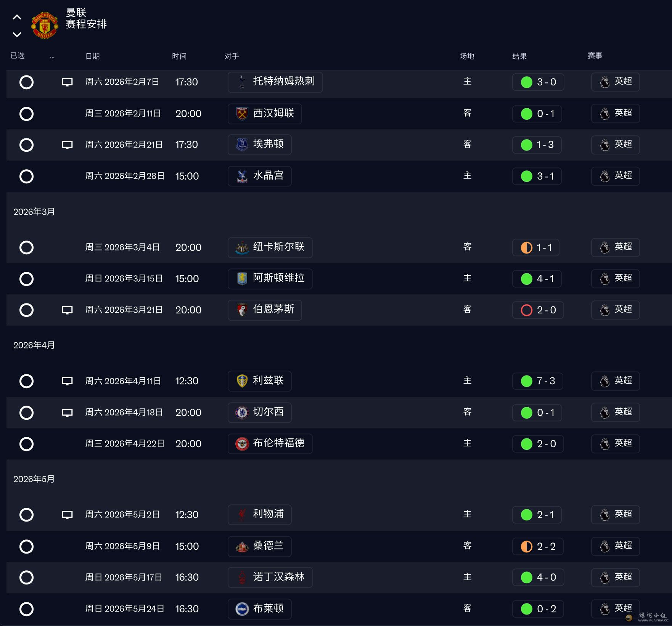Screen dimensions: 672x626
Task: Sort by the 日期 column header
Action: click(92, 56)
